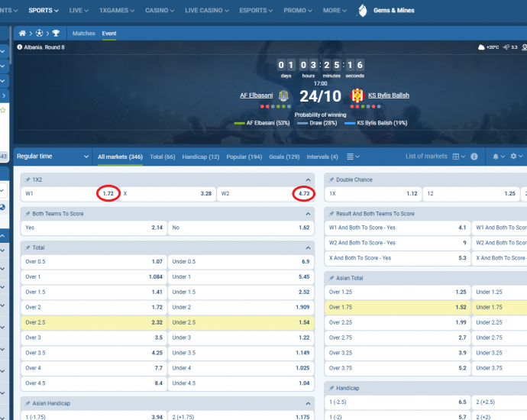Open the KS Bylis Ballsh team link
The image size is (527, 420).
pos(389,95)
